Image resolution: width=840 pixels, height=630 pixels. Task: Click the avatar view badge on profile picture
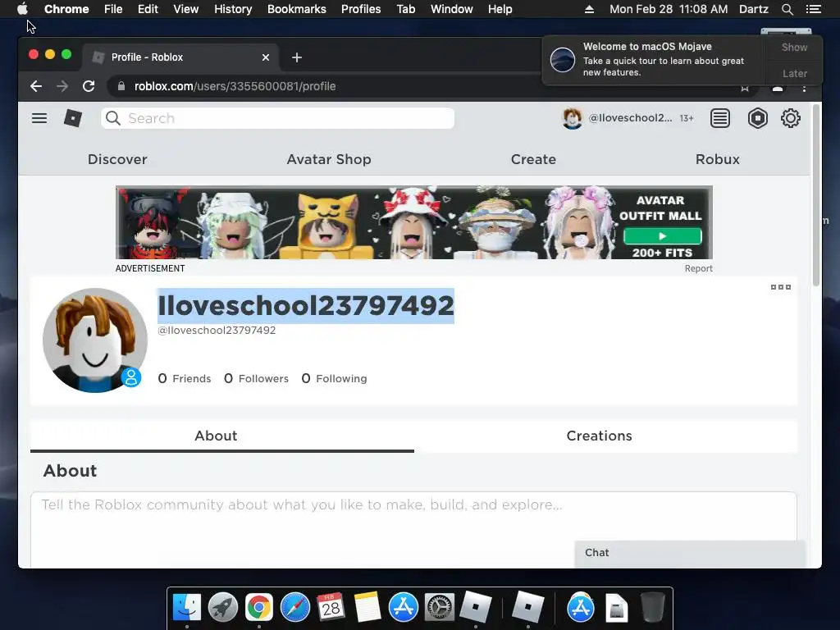tap(130, 377)
